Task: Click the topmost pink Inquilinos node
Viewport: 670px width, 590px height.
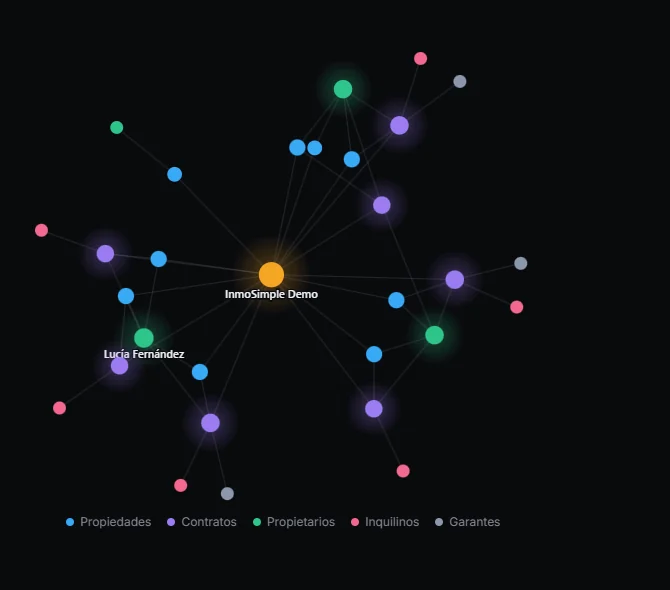Action: [x=420, y=59]
